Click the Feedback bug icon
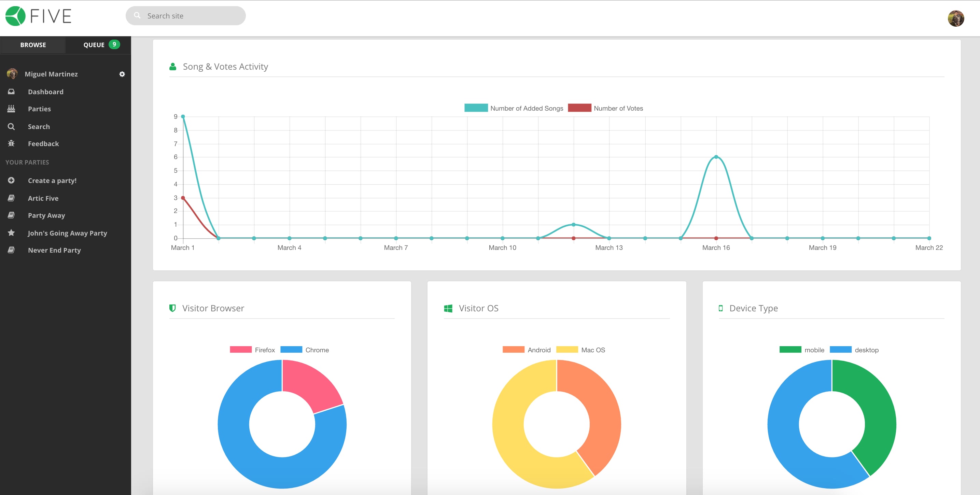Viewport: 980px width, 495px height. click(11, 143)
